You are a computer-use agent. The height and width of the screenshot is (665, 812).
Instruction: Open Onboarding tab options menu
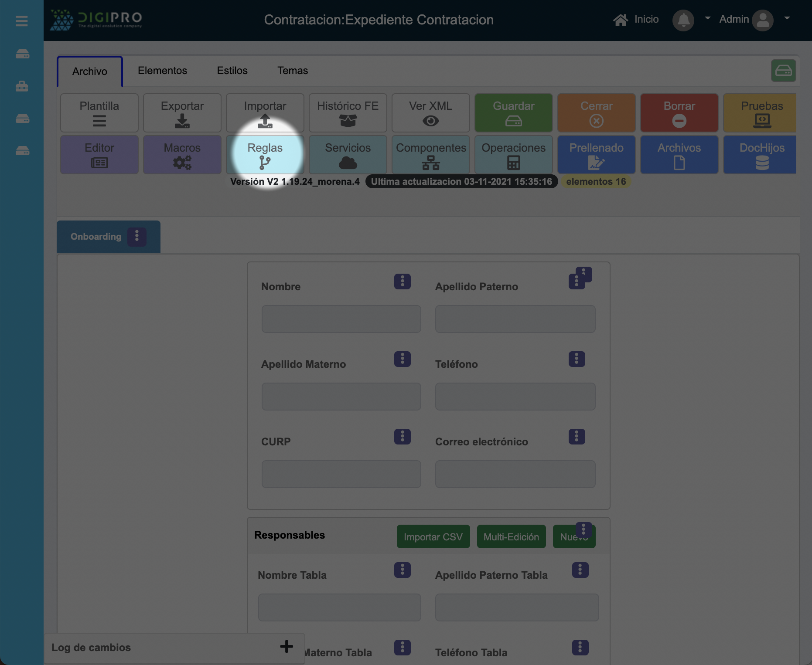(x=137, y=236)
